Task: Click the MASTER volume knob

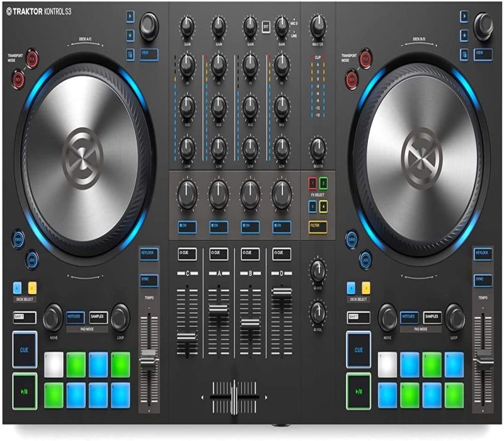Action: point(318,26)
